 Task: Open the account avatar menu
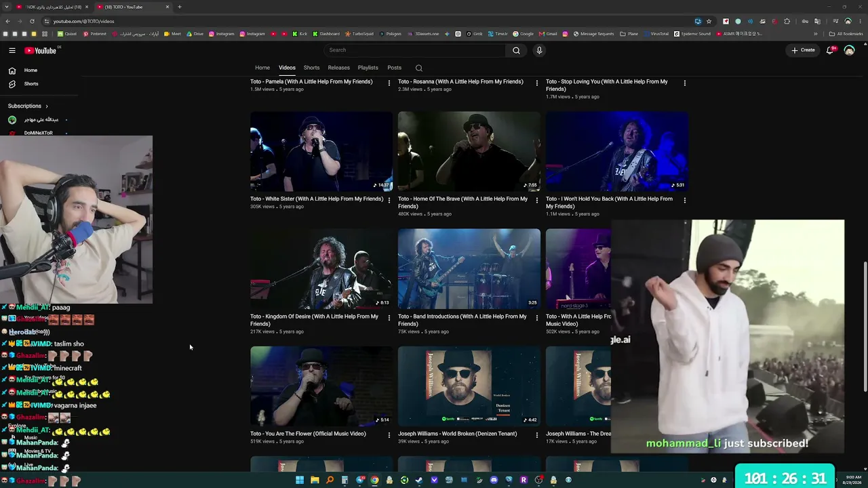(849, 50)
